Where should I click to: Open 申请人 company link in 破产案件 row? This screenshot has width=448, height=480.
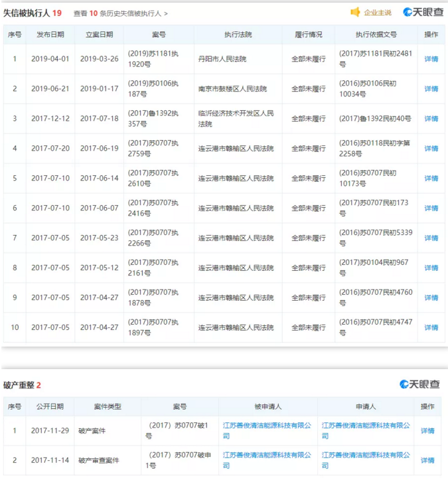366,431
